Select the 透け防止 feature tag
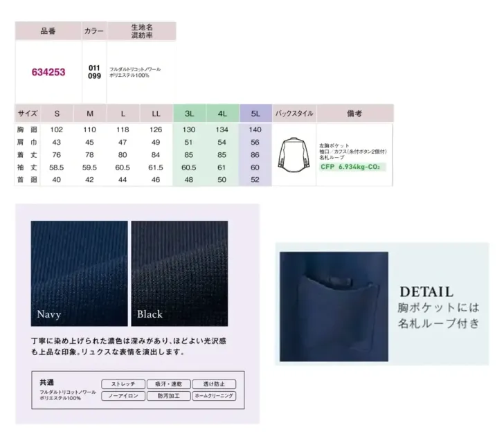The width and height of the screenshot is (504, 443). click(x=213, y=384)
